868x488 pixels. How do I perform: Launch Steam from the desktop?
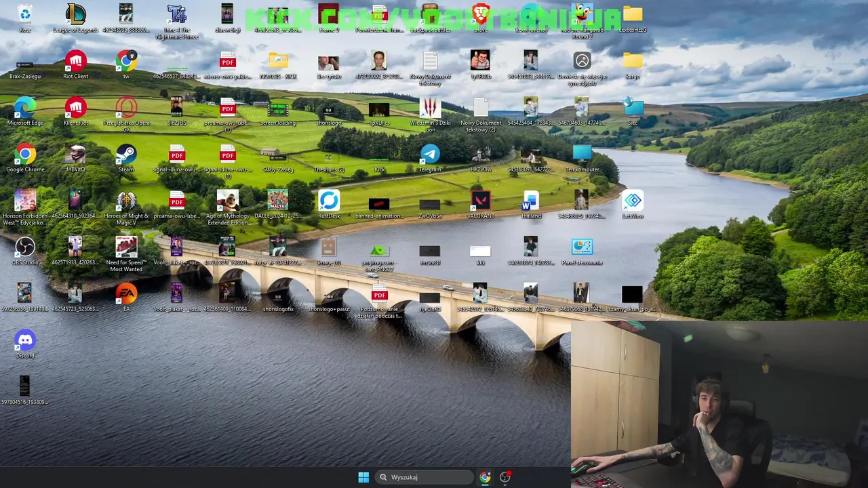coord(126,158)
